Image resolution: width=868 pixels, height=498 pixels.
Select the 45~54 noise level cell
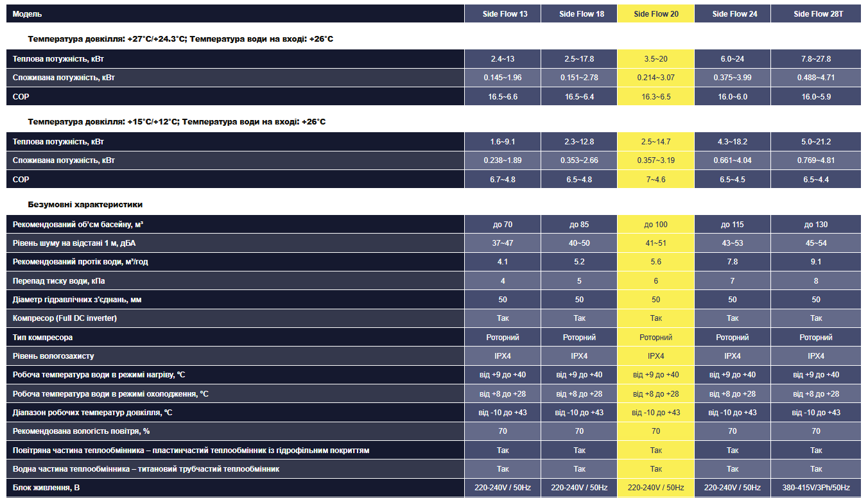point(816,243)
